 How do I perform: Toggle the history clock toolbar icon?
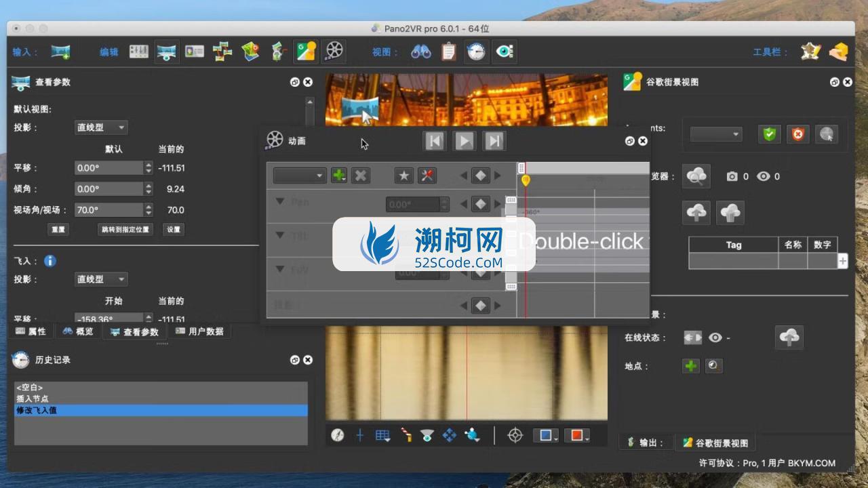(476, 52)
